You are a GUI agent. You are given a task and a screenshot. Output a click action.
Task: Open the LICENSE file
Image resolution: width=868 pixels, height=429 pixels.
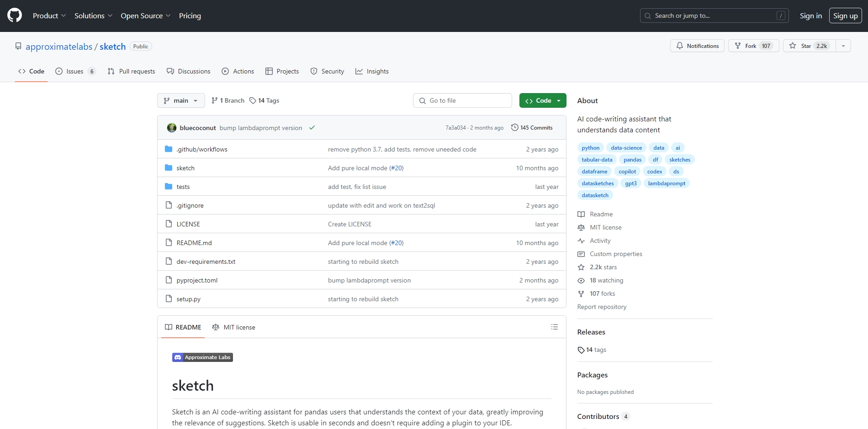188,224
